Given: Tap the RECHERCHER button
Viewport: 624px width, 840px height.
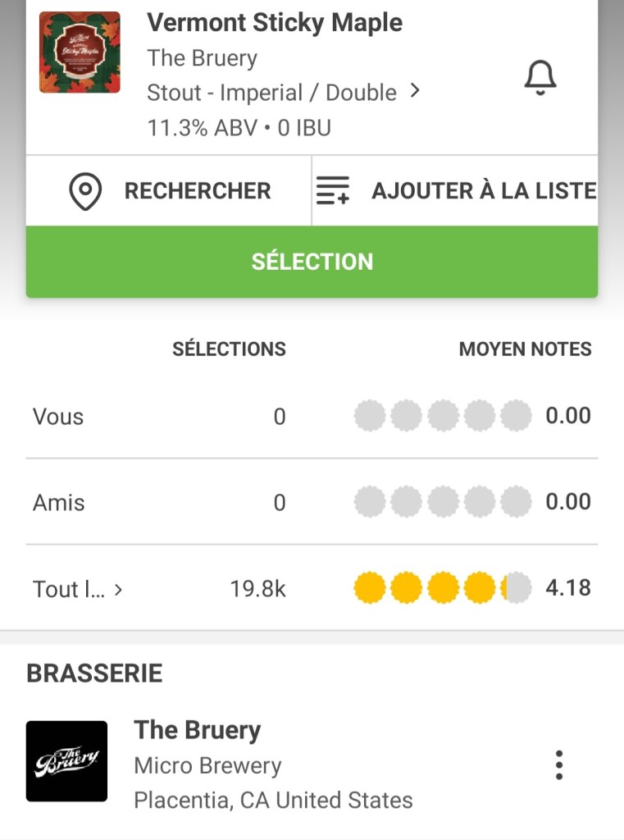Looking at the screenshot, I should point(197,191).
